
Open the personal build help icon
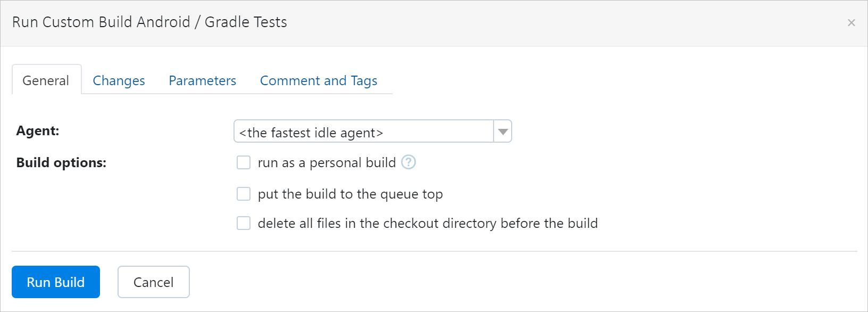click(x=408, y=162)
